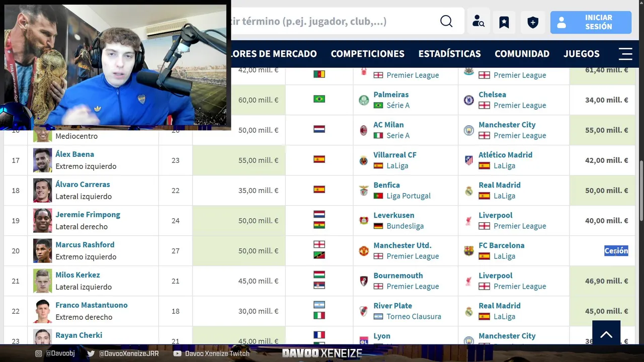Open the Palmeiras club link
Screen dimensions: 644x362
click(391, 95)
